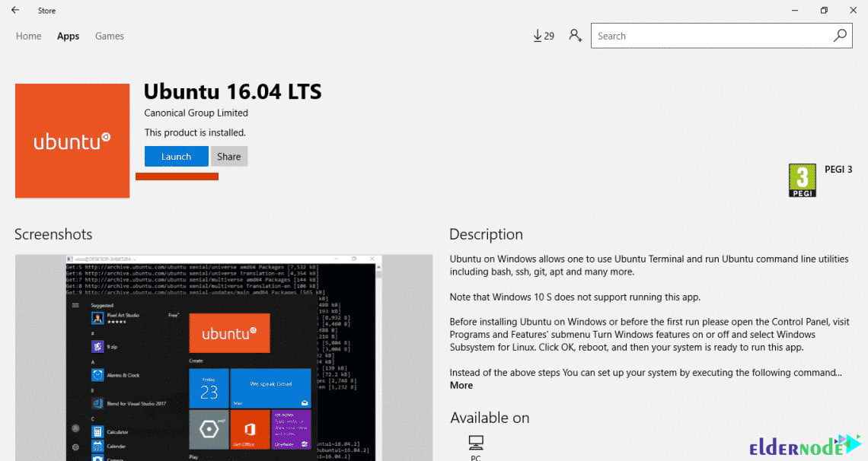Image resolution: width=868 pixels, height=461 pixels.
Task: Click the orange Ubuntu logo tile
Action: pos(72,141)
